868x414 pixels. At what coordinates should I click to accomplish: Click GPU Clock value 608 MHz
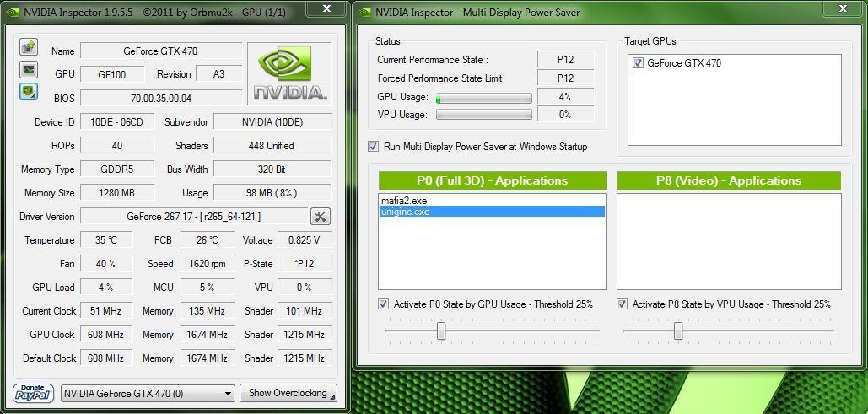click(x=106, y=335)
